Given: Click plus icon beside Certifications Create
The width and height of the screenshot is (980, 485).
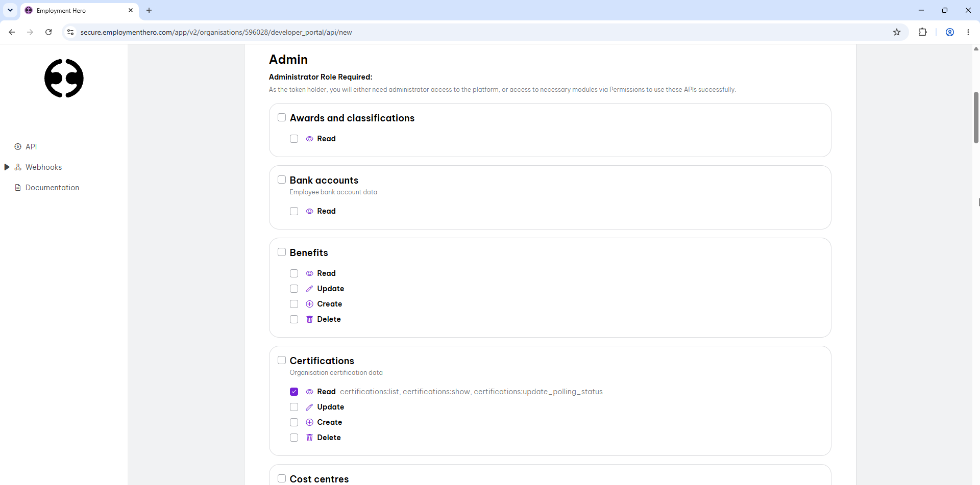Looking at the screenshot, I should coord(309,422).
